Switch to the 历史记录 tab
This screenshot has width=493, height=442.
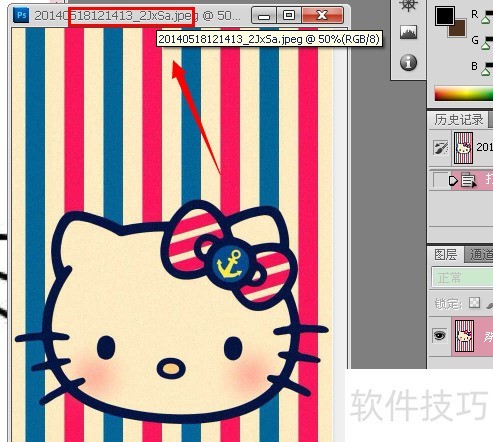pyautogui.click(x=459, y=119)
